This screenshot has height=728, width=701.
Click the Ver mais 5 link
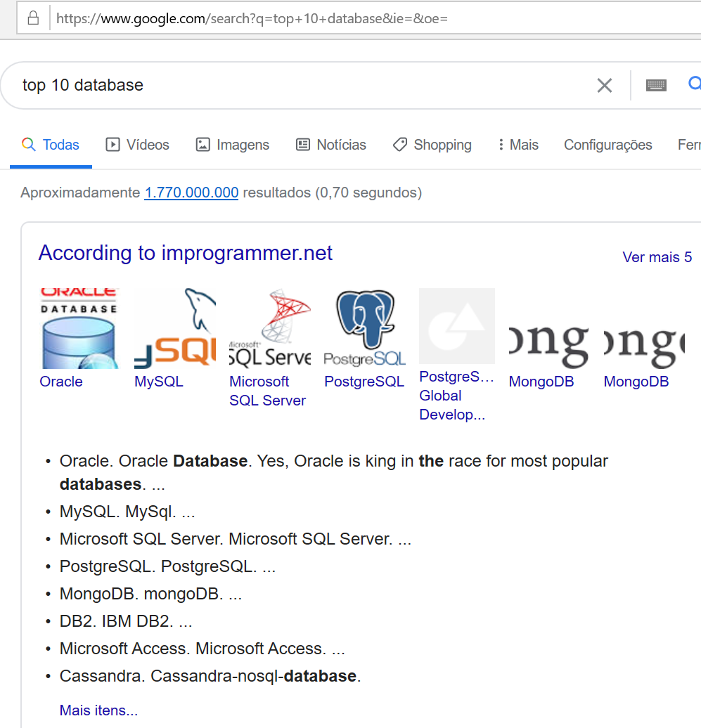pyautogui.click(x=657, y=257)
